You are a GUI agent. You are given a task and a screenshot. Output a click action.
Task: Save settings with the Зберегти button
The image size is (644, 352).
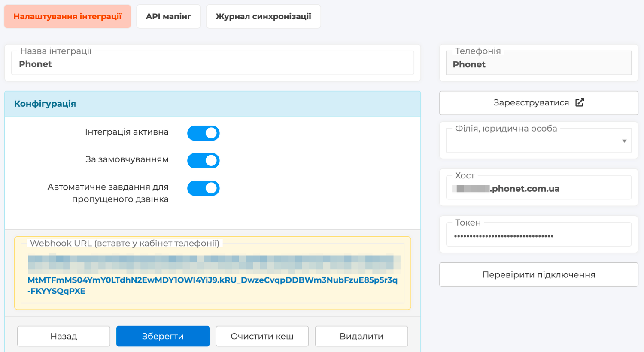point(163,336)
